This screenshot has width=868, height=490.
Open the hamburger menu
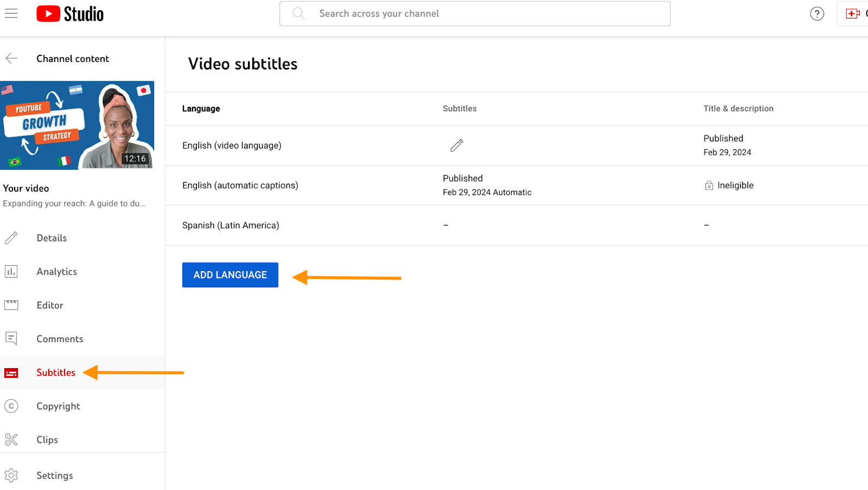pos(11,13)
